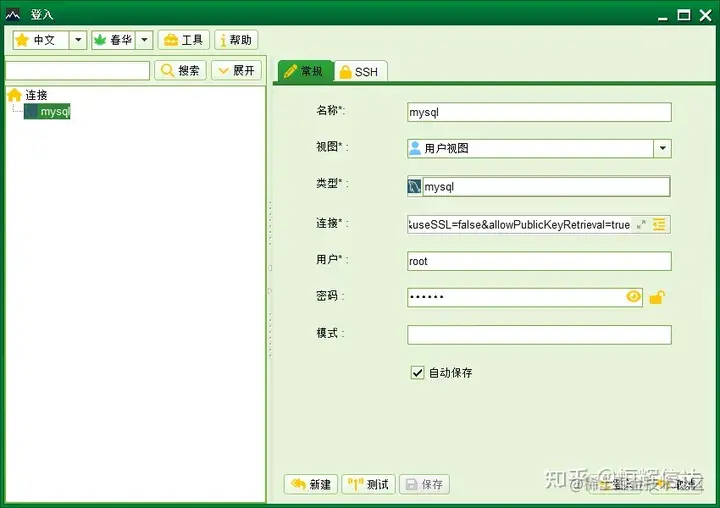Click the connection URL field
The height and width of the screenshot is (508, 720).
(x=519, y=225)
